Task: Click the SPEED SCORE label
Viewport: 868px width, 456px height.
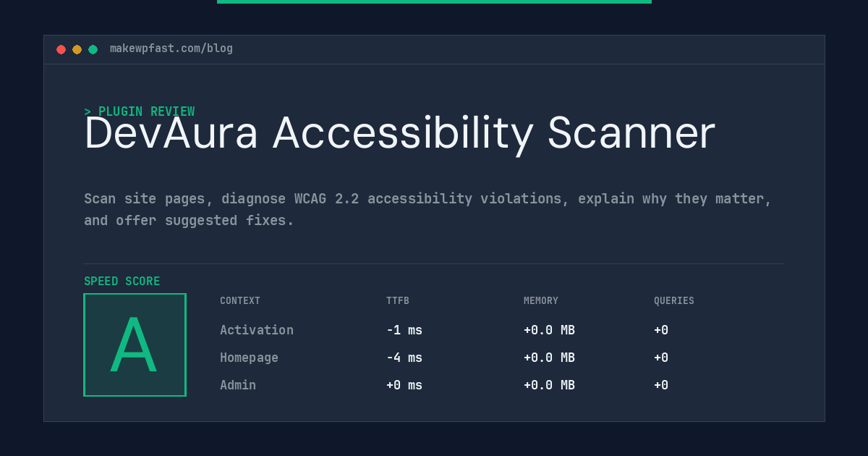Action: 122,282
